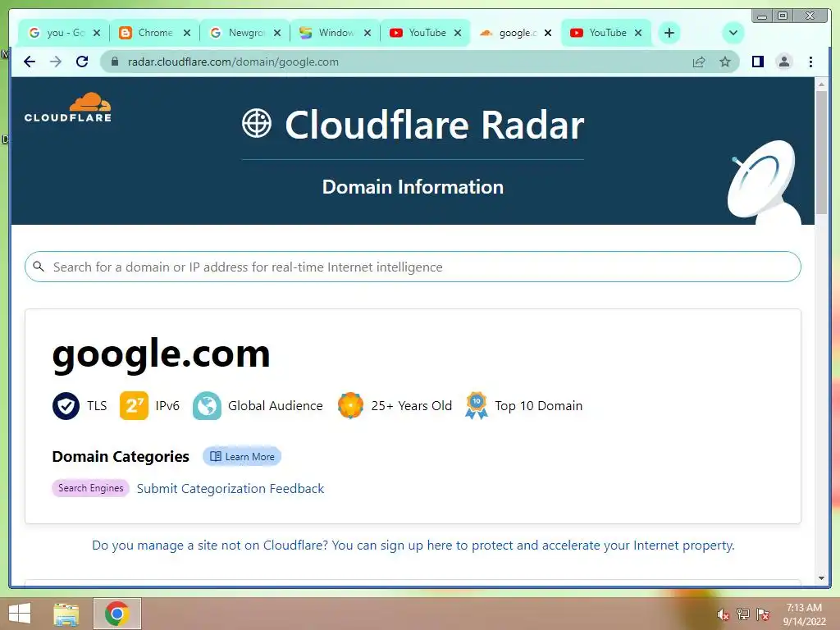Go back using the browser back arrow
Viewport: 840px width, 630px height.
30,62
